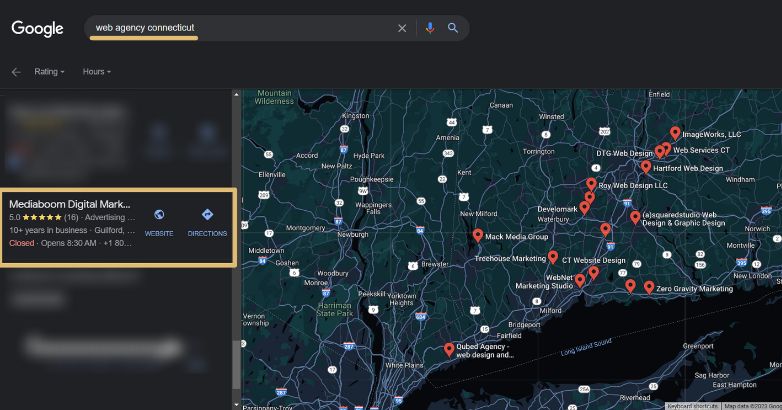Click the Mediaboom 5.0 star rating
Viewport: 782px width, 410px height.
(x=43, y=217)
